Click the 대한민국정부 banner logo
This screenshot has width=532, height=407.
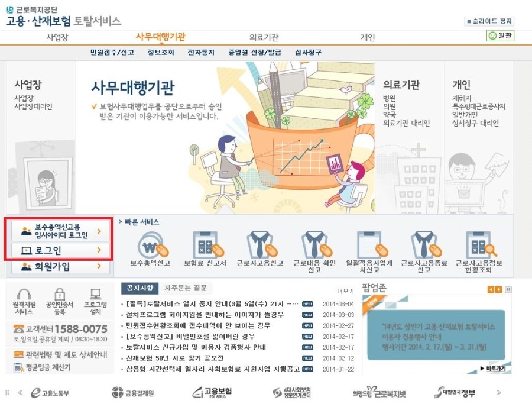click(x=455, y=392)
